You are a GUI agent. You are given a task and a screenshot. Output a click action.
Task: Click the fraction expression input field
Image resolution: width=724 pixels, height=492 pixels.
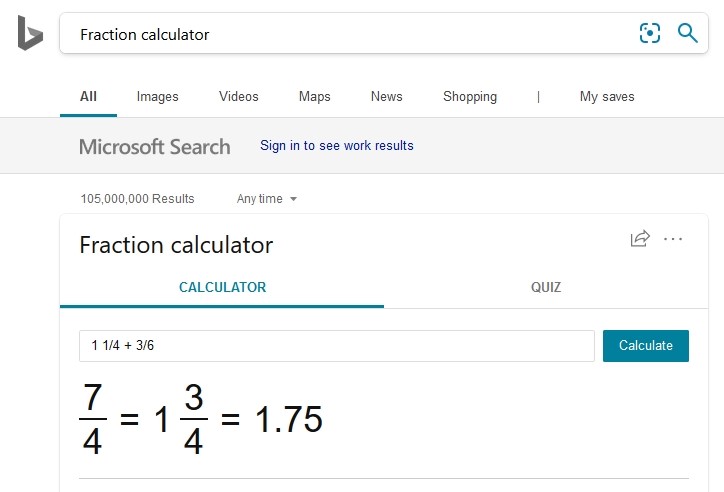coord(337,346)
